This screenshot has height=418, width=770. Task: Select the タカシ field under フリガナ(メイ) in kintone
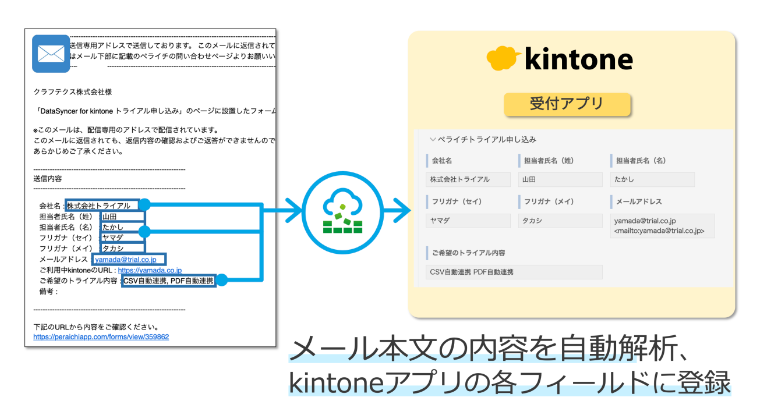[x=560, y=221]
